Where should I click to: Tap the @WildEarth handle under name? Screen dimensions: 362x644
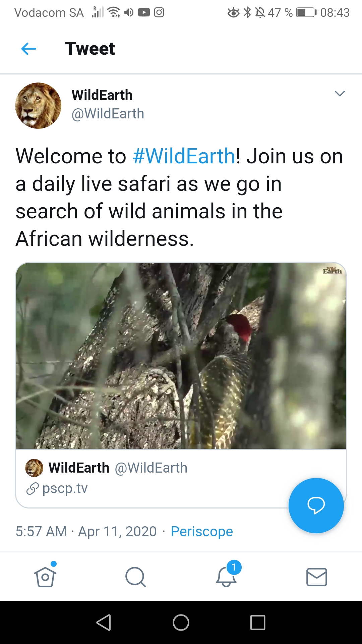[108, 114]
